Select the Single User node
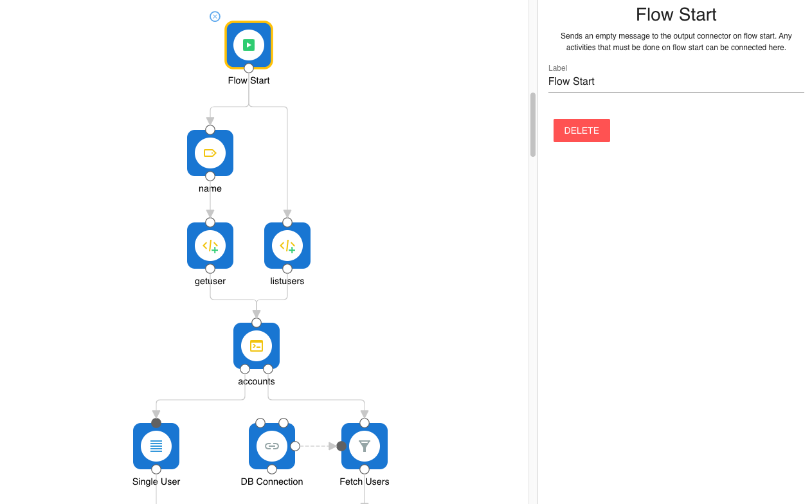Screen dimensions: 812x504 (156, 446)
